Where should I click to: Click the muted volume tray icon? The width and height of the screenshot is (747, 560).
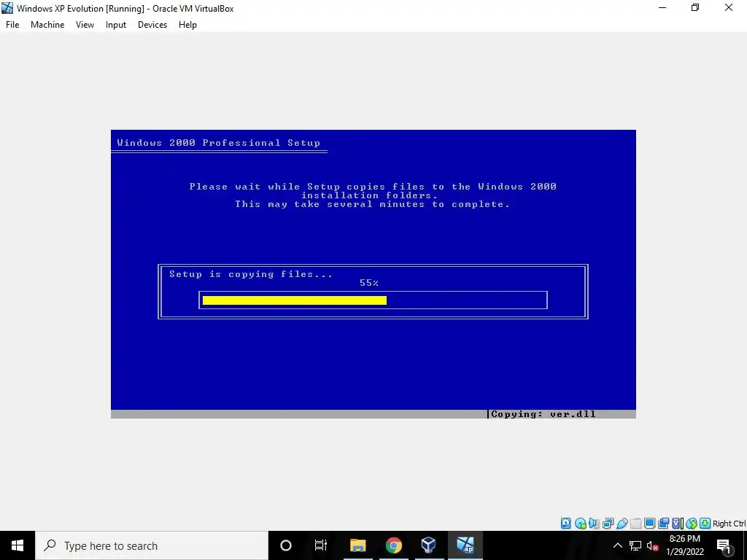652,545
